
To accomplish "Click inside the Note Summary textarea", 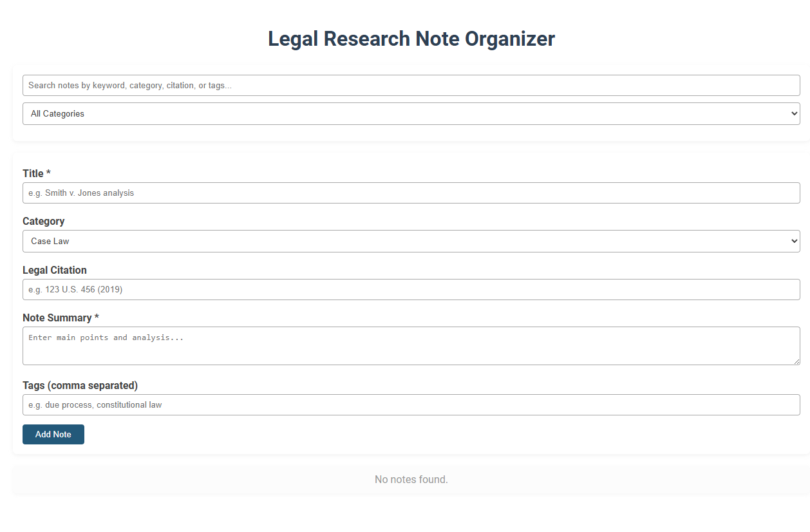I will click(411, 345).
